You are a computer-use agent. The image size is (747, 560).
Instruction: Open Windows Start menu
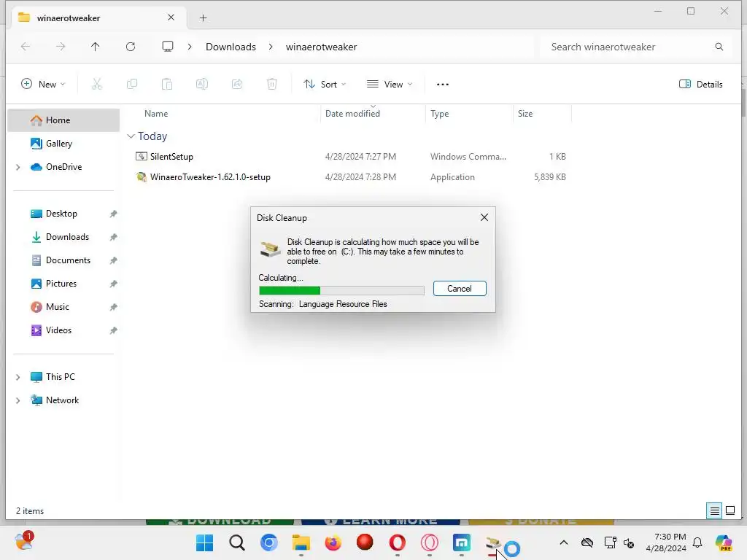click(205, 542)
